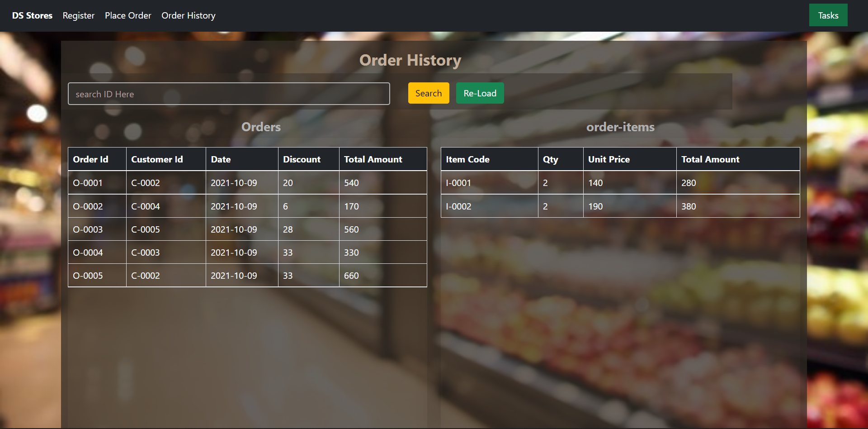The height and width of the screenshot is (429, 868).
Task: Click the total amount 330 cell
Action: click(383, 253)
